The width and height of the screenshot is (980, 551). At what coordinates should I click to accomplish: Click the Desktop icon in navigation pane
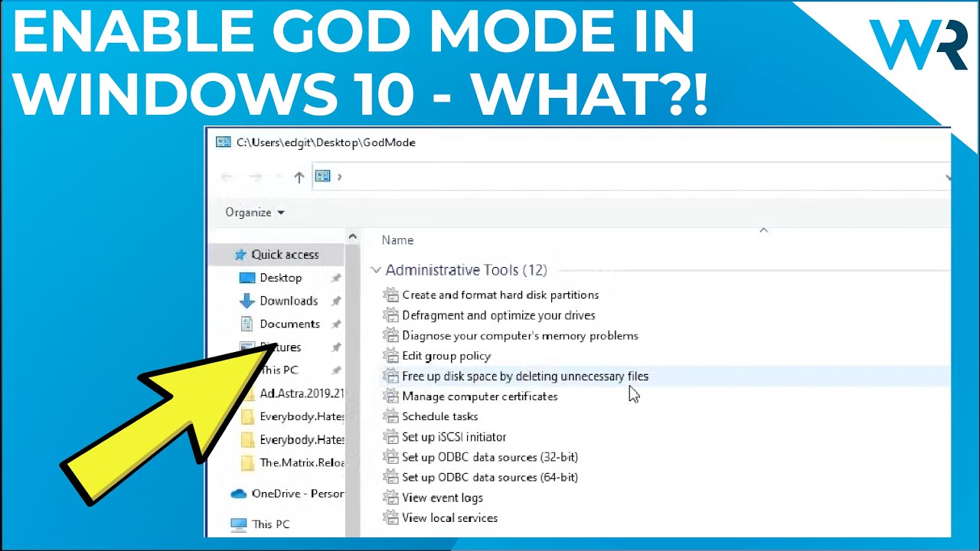[x=247, y=278]
